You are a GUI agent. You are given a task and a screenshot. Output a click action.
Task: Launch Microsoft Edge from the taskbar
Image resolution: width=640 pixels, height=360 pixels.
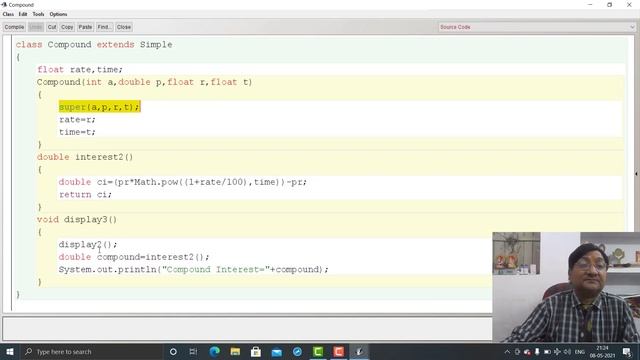[214, 351]
